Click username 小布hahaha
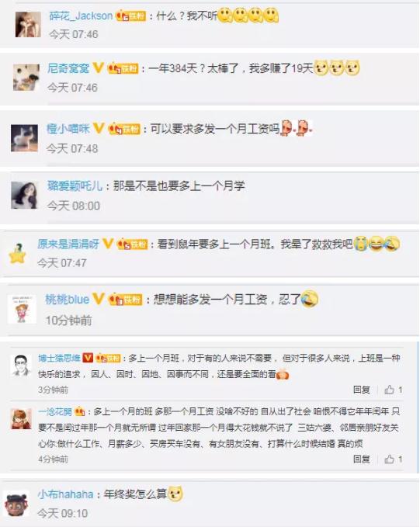 tap(65, 494)
